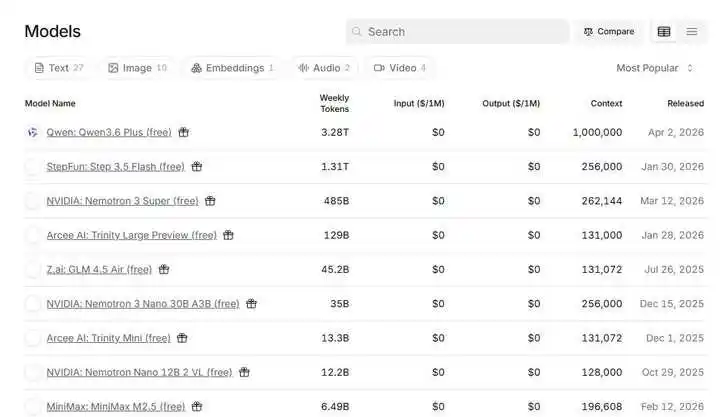Click gift icon next to Trinity Mini
720x417 pixels.
(183, 338)
